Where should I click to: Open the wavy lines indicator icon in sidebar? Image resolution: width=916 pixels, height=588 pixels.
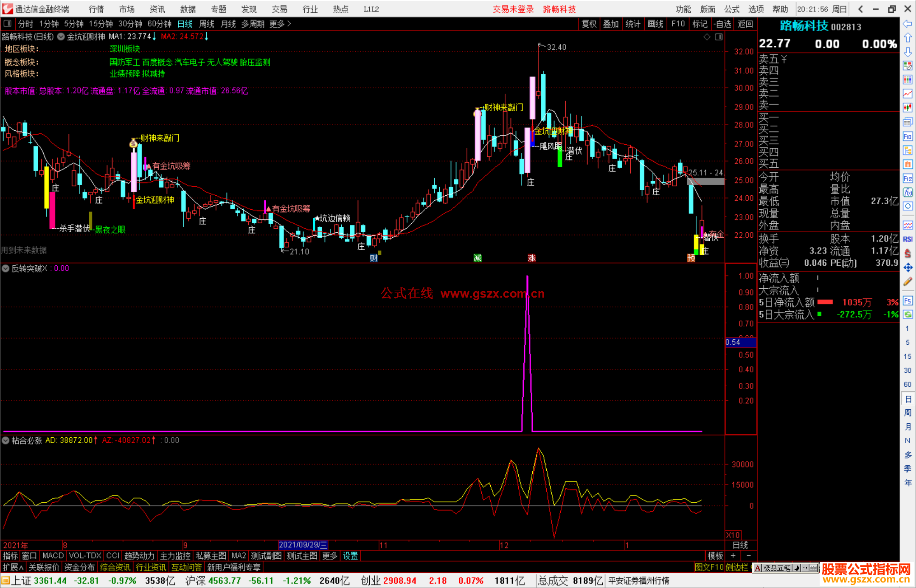click(908, 225)
